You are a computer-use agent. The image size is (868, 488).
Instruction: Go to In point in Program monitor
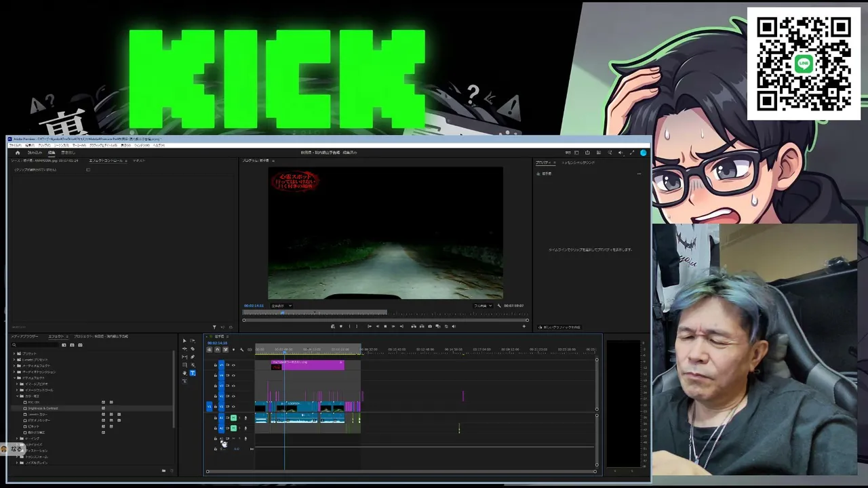tap(369, 326)
